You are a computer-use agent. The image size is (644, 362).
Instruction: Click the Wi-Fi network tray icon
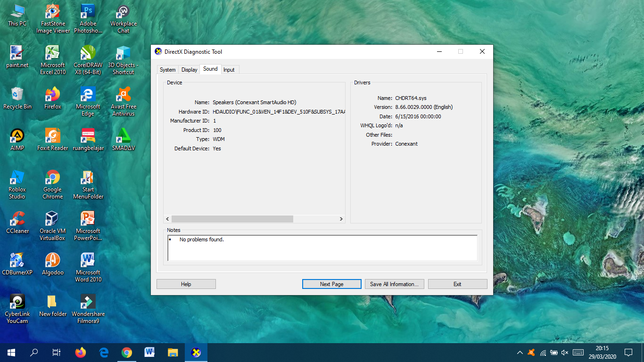pos(543,353)
